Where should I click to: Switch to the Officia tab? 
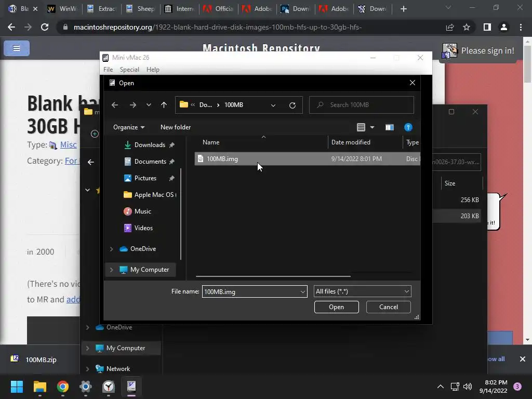pyautogui.click(x=219, y=9)
